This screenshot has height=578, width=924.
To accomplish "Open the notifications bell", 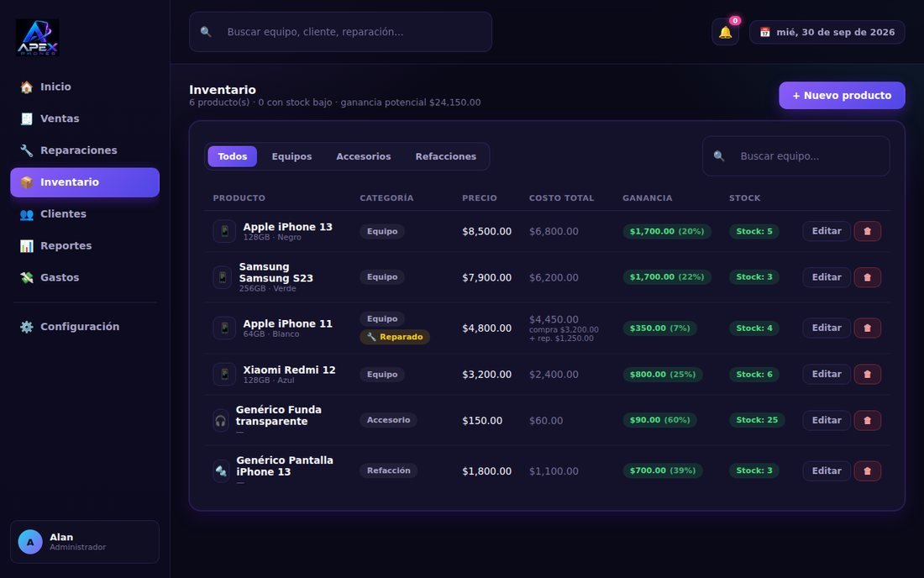I will [x=725, y=33].
